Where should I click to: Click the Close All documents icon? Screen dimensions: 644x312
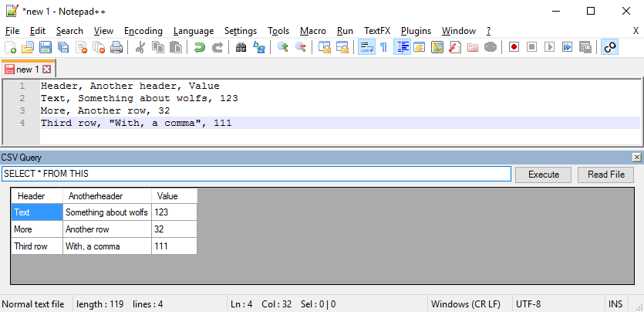tap(99, 47)
